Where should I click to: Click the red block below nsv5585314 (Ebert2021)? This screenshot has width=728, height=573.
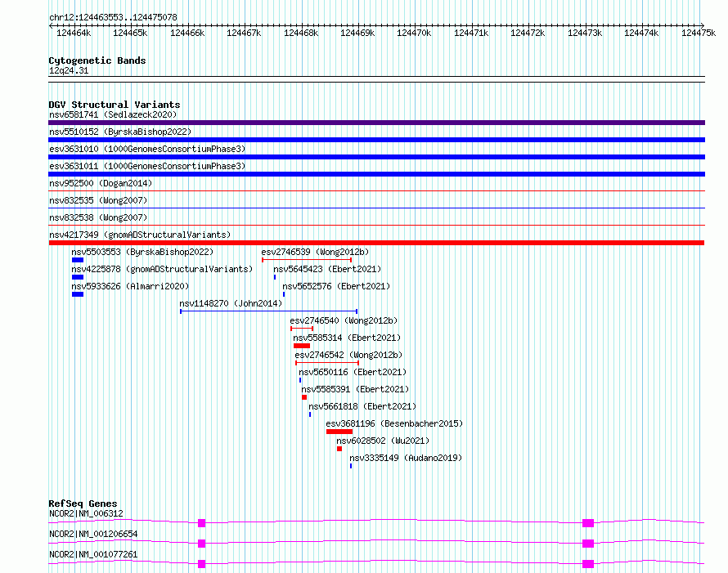[302, 346]
